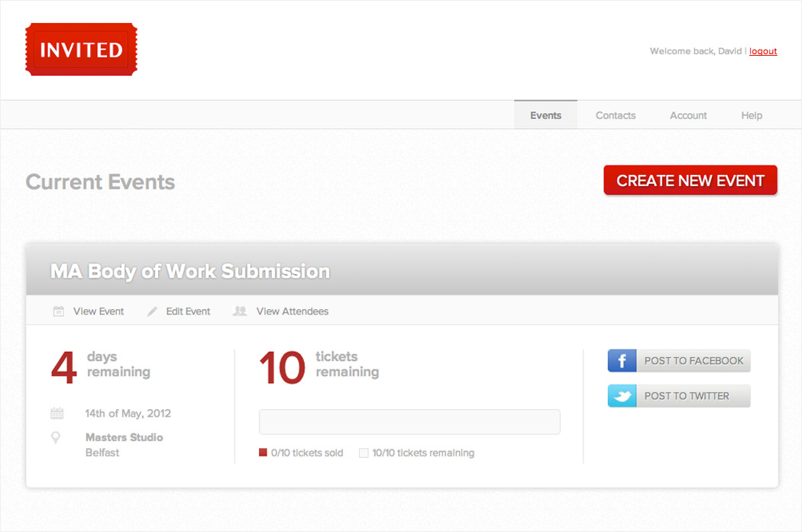The image size is (802, 532).
Task: Click the INVITED ticket logo
Action: tap(81, 49)
